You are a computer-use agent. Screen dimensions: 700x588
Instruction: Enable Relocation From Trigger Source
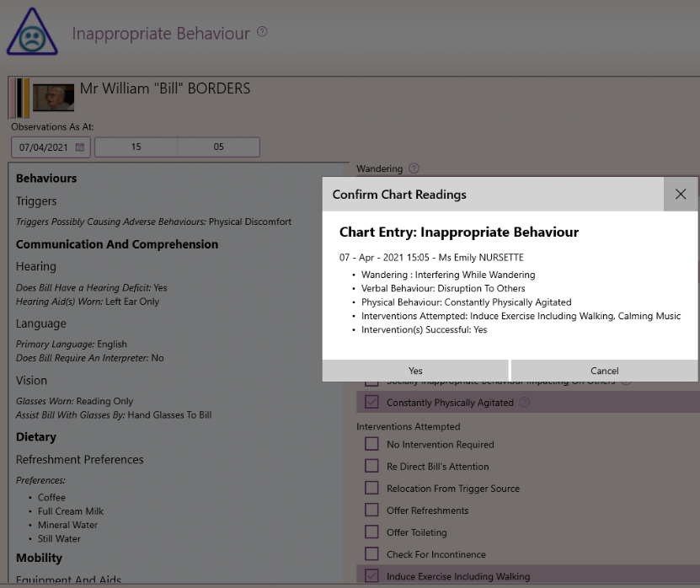(x=371, y=488)
